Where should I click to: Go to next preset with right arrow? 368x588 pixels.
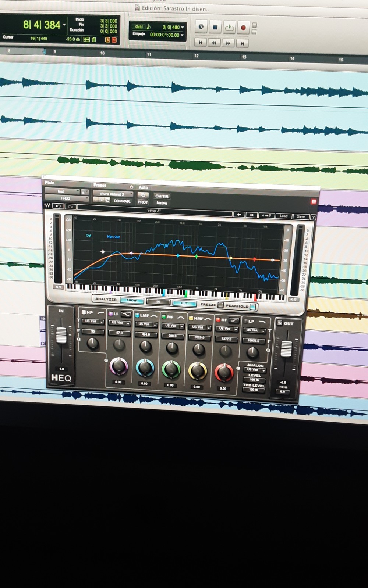pyautogui.click(x=252, y=215)
